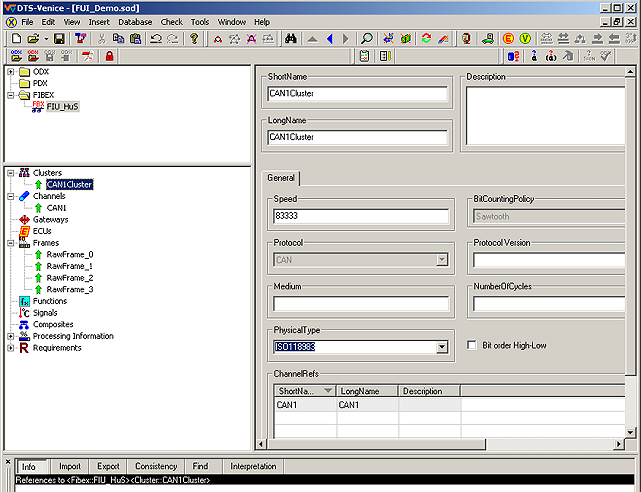The height and width of the screenshot is (492, 641).
Task: Select the FIU_HuS FIBEX file
Action: (62, 107)
